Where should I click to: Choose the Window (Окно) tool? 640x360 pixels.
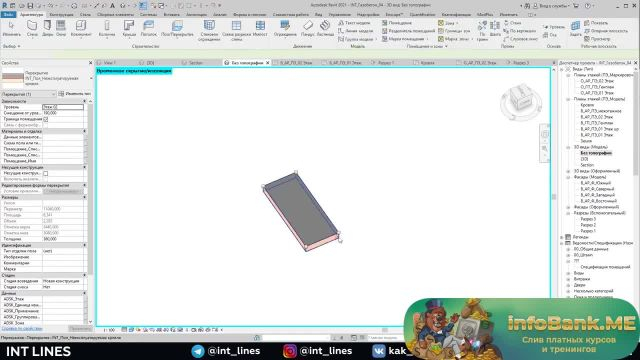click(61, 28)
